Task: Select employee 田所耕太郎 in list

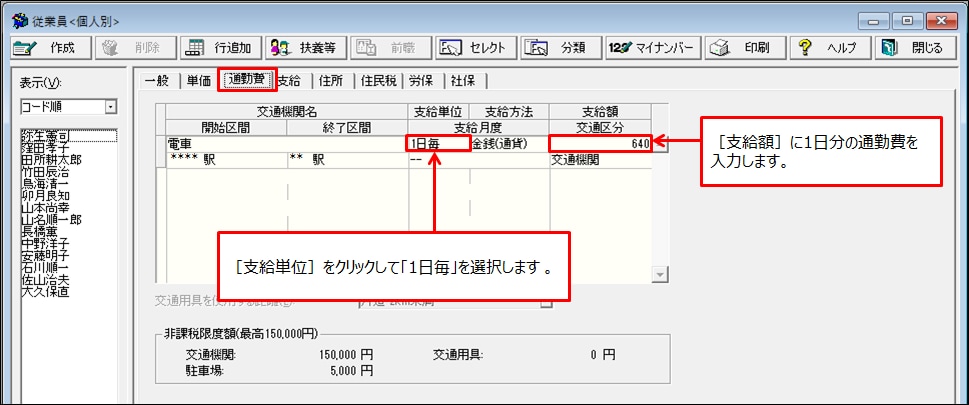Action: pos(51,160)
